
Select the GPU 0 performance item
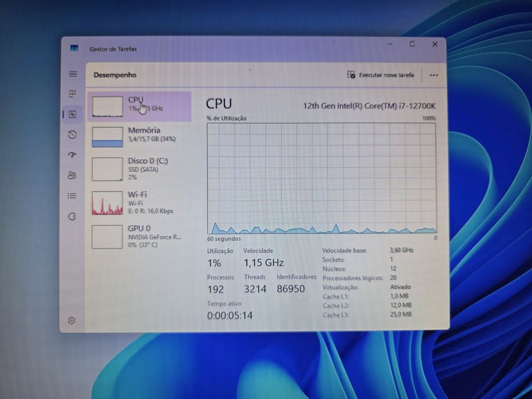point(140,237)
